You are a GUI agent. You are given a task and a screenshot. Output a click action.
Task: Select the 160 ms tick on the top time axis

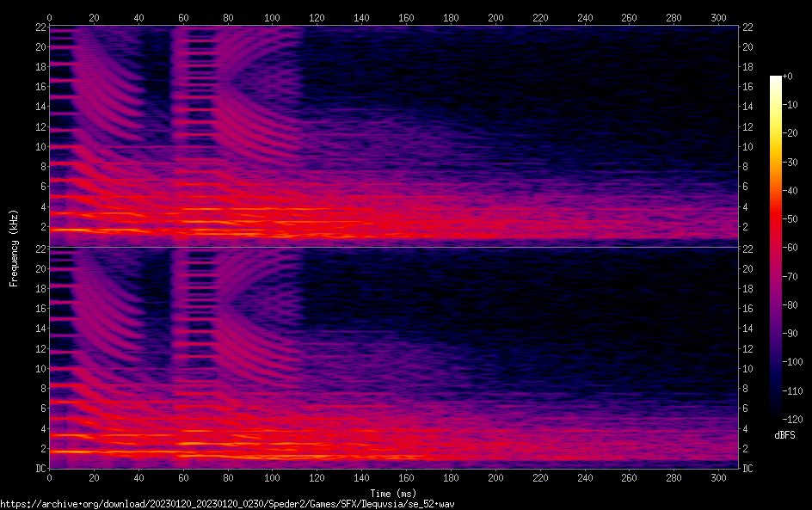click(x=406, y=17)
